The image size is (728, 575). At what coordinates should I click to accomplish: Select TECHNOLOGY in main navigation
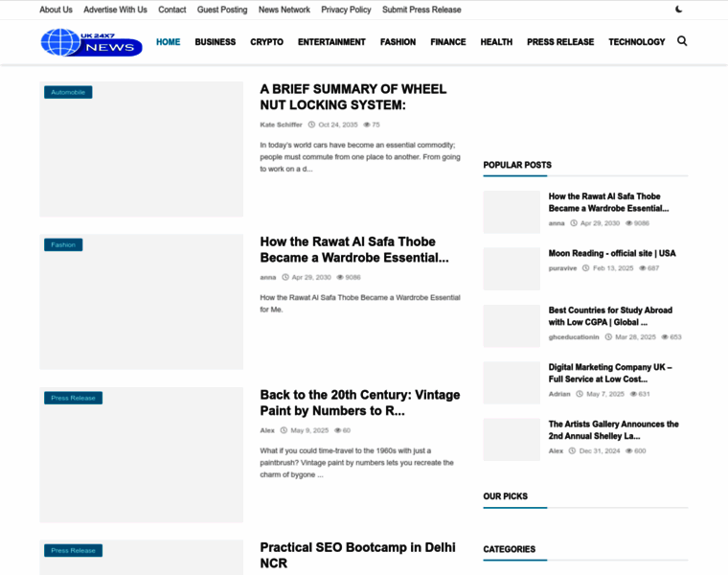(x=637, y=42)
